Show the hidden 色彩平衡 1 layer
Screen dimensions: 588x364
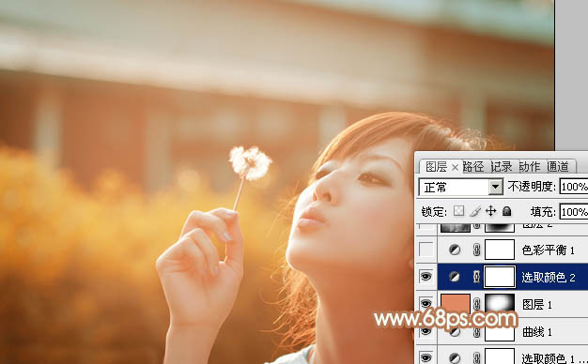426,250
